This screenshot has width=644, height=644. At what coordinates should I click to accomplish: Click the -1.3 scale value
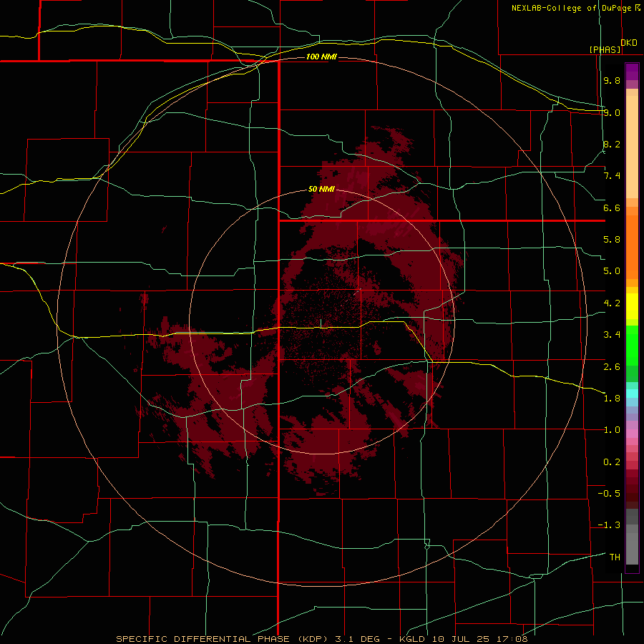[609, 525]
